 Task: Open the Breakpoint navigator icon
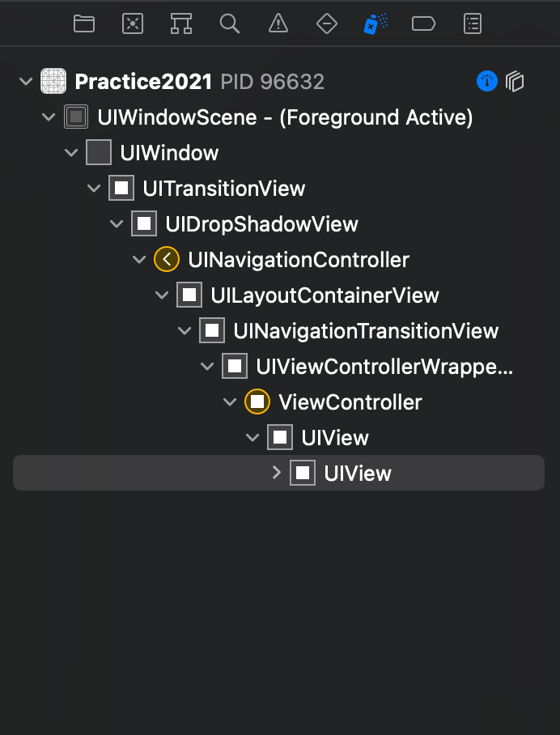(x=423, y=23)
